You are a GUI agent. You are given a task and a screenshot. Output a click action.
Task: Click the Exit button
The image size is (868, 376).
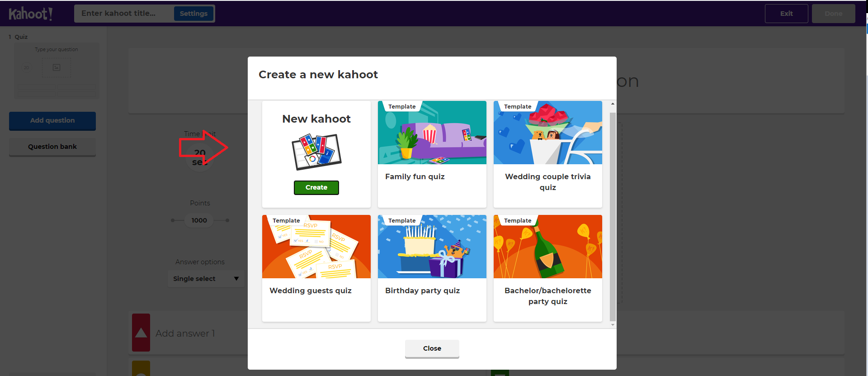click(x=786, y=14)
